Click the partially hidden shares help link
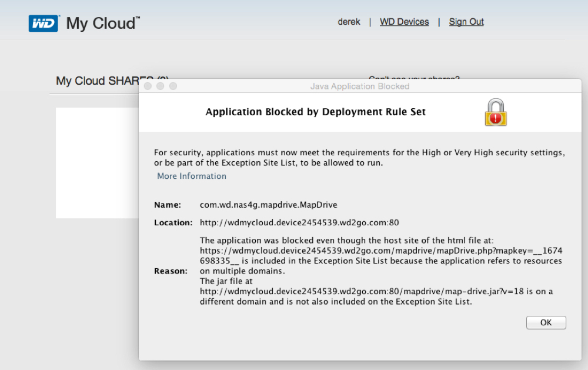Viewport: 588px width, 370px height. pyautogui.click(x=414, y=77)
